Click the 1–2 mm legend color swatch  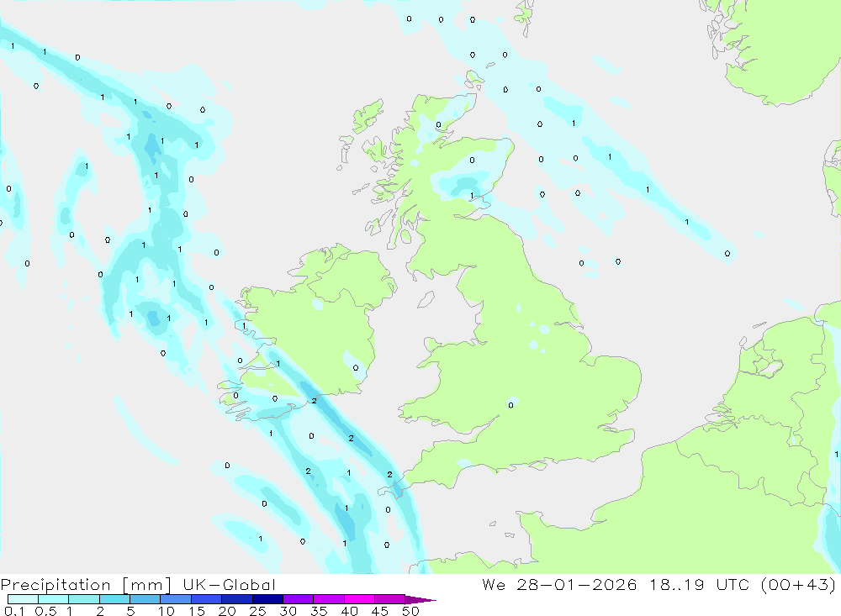[84, 599]
